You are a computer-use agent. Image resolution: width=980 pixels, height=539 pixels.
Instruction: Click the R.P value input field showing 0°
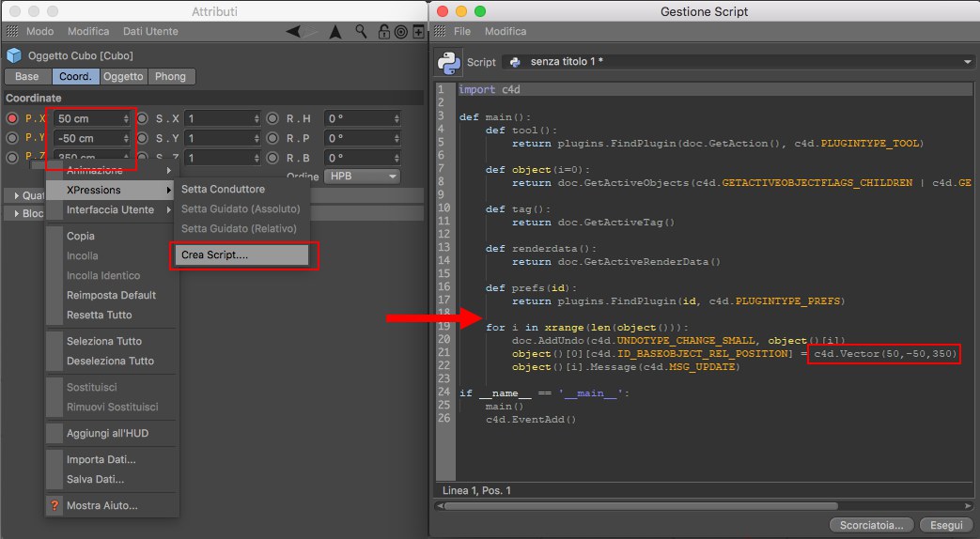click(x=359, y=138)
